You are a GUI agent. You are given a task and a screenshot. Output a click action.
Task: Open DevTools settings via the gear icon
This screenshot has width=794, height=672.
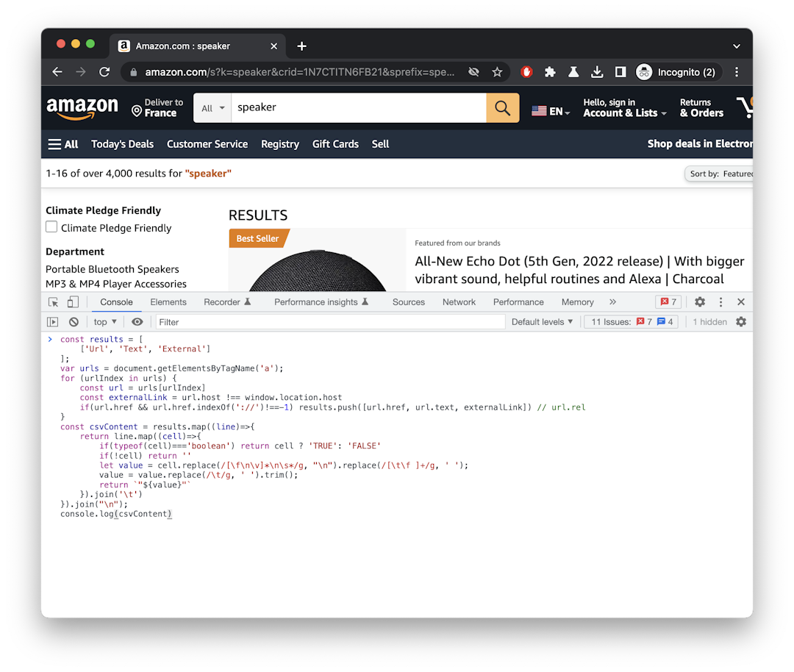coord(699,301)
